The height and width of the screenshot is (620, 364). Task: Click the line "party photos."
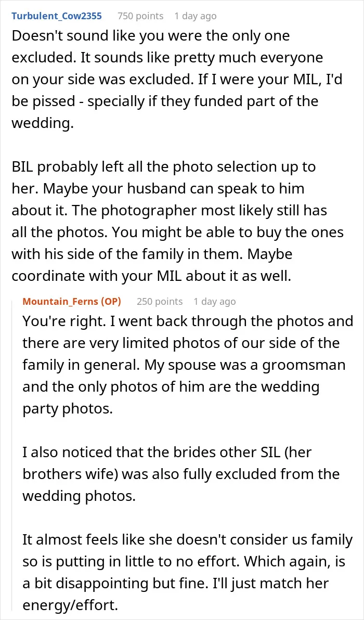point(68,408)
